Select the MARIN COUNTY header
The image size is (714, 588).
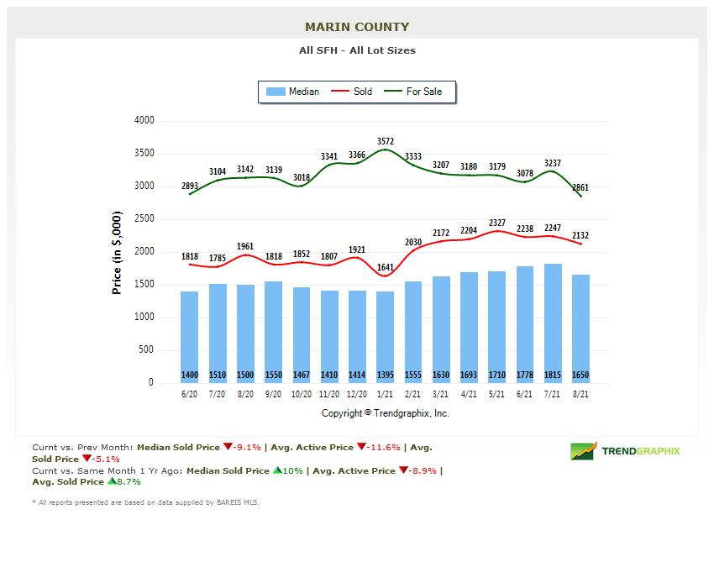tap(356, 26)
